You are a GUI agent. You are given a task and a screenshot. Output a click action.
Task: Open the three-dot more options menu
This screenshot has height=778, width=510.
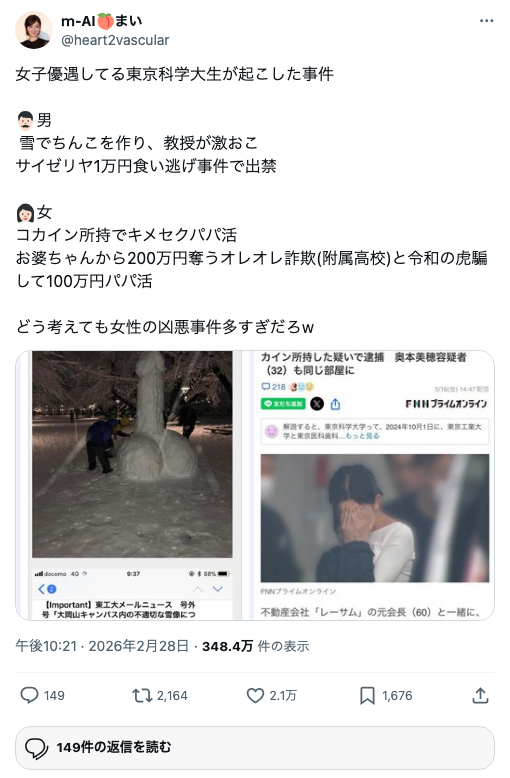486,21
